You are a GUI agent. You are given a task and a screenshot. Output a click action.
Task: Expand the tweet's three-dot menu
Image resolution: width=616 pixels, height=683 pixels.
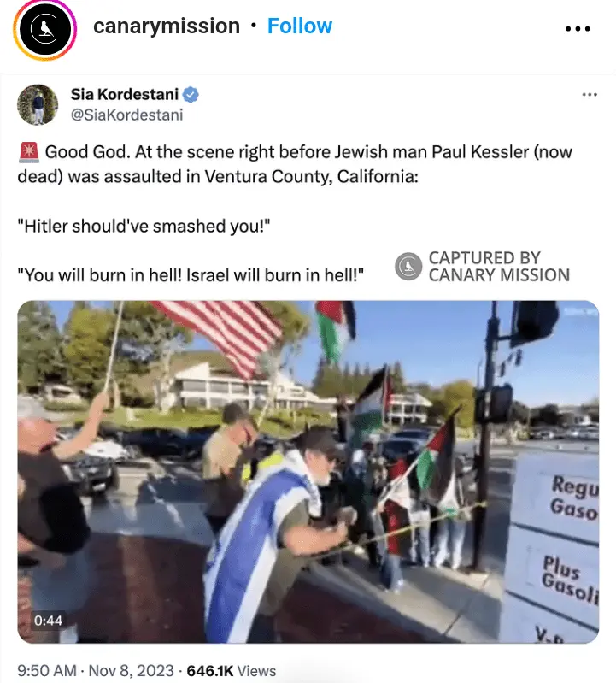pyautogui.click(x=590, y=95)
